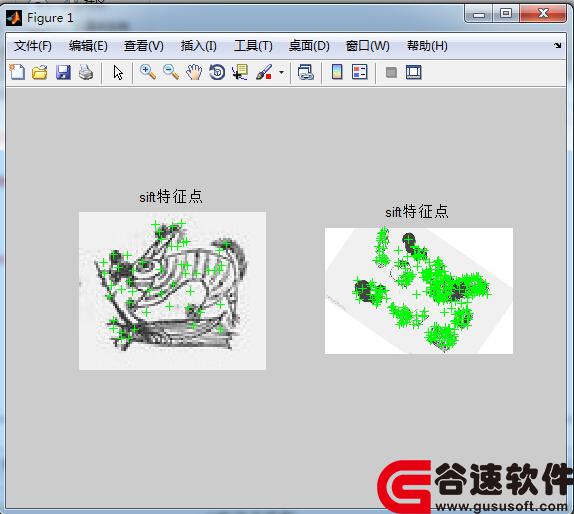Click the Link Plot icon
The width and height of the screenshot is (574, 514).
tap(306, 72)
